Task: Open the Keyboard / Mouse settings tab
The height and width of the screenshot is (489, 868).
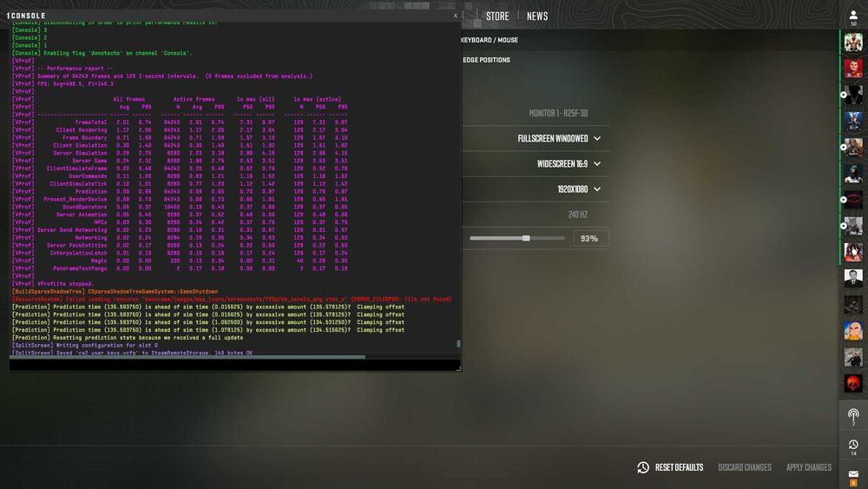Action: (490, 40)
